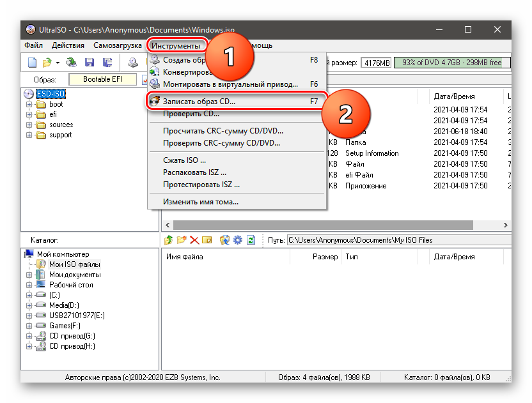532x403 pixels.
Task: Select the ESD-ISO disc root node
Action: pos(51,93)
